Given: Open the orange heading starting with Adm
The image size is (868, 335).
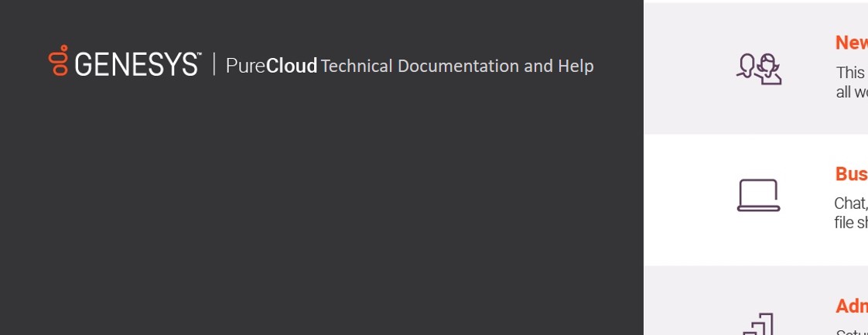Looking at the screenshot, I should pos(851,306).
